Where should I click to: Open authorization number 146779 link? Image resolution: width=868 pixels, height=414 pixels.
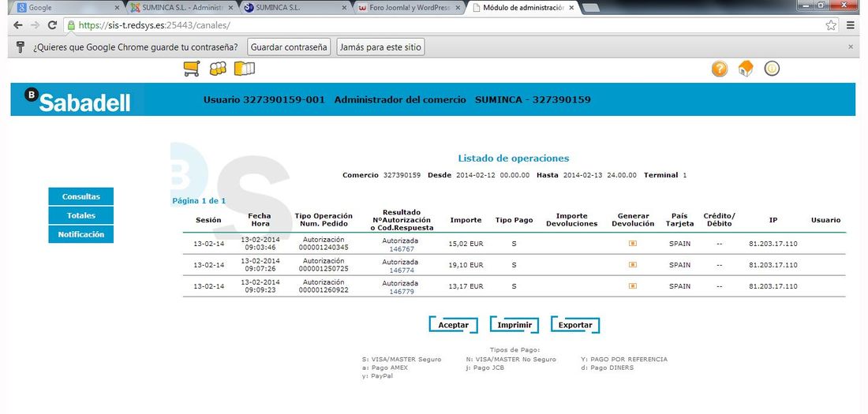coord(402,291)
